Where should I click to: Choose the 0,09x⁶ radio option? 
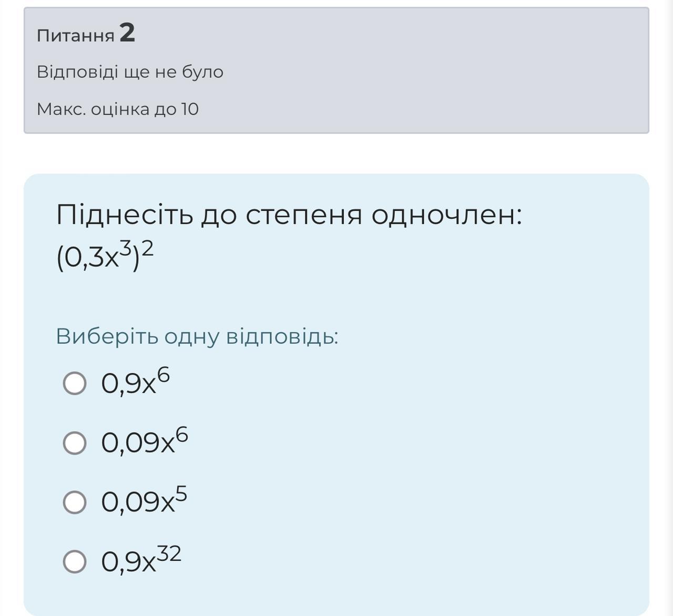tap(75, 443)
